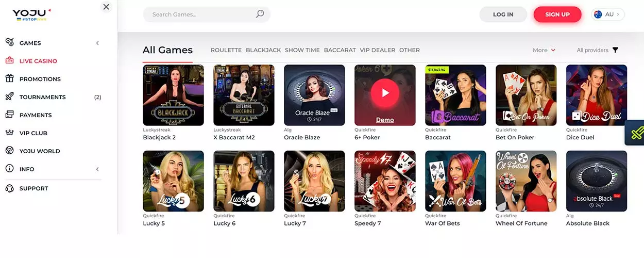Open the AU region selector
Viewport: 644px width, 258px height.
[608, 14]
